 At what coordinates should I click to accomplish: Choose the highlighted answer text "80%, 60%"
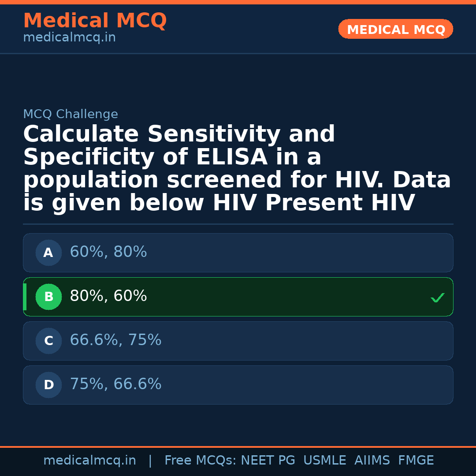coord(108,296)
